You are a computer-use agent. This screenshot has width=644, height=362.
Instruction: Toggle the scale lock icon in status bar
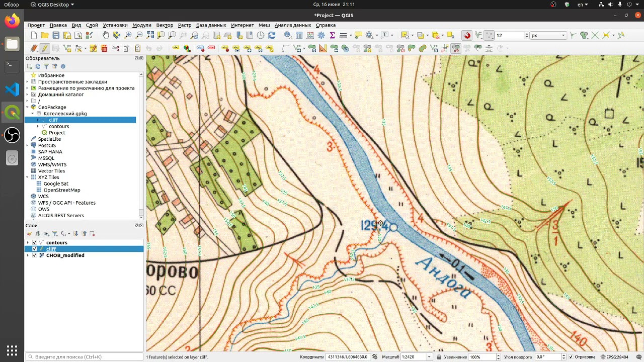tap(439, 357)
